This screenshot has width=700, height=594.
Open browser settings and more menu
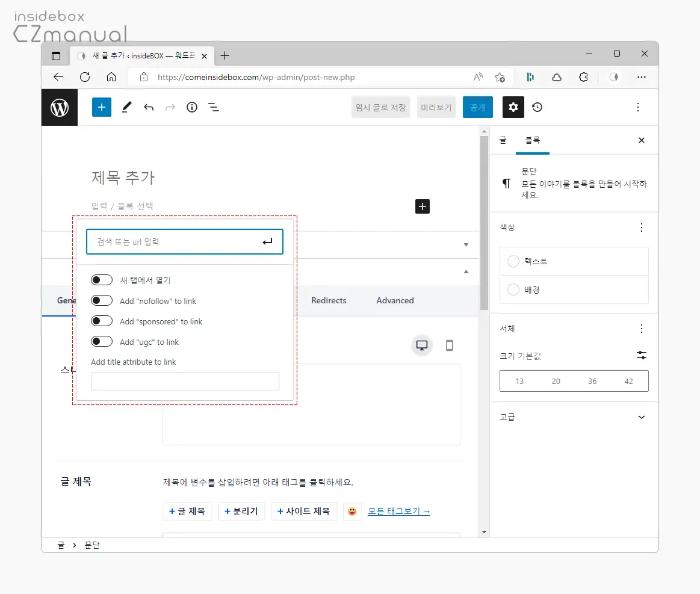click(642, 77)
